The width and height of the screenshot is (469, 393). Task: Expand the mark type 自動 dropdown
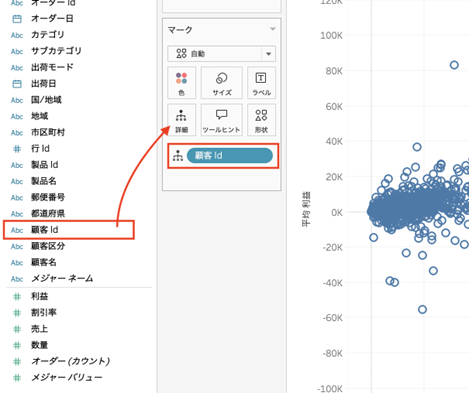click(268, 54)
